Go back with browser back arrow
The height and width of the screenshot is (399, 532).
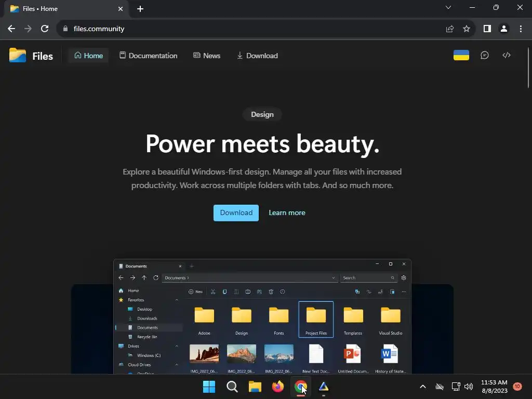[11, 29]
